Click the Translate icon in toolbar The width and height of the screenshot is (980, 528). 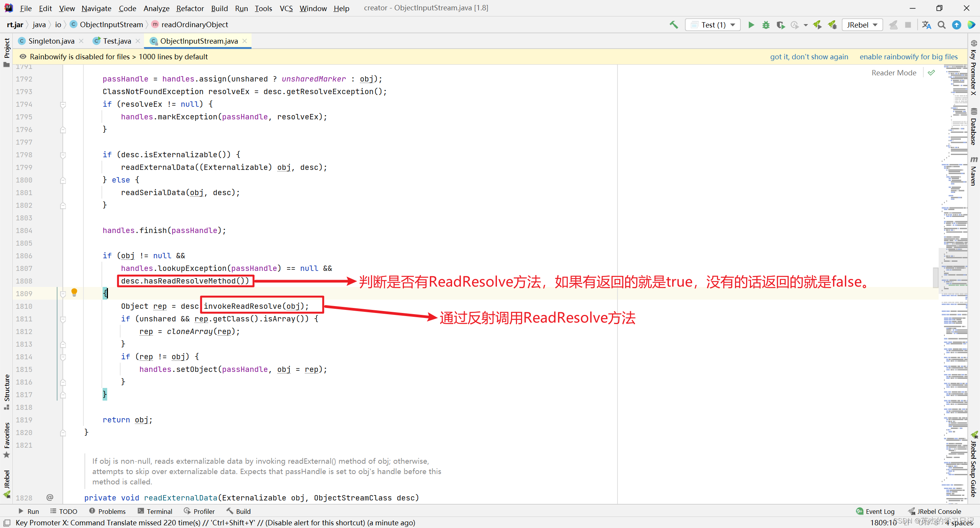[926, 25]
